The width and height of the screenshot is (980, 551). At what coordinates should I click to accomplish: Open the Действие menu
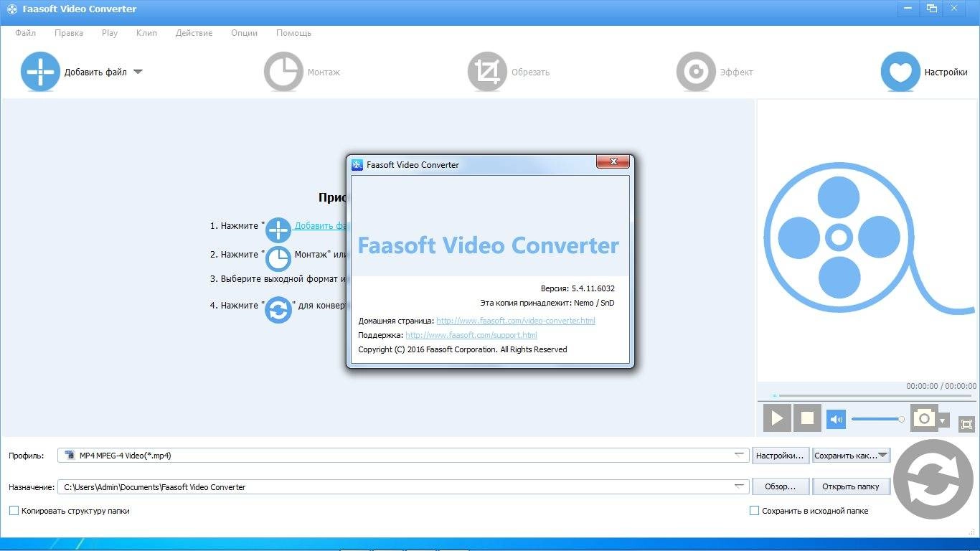[x=194, y=33]
